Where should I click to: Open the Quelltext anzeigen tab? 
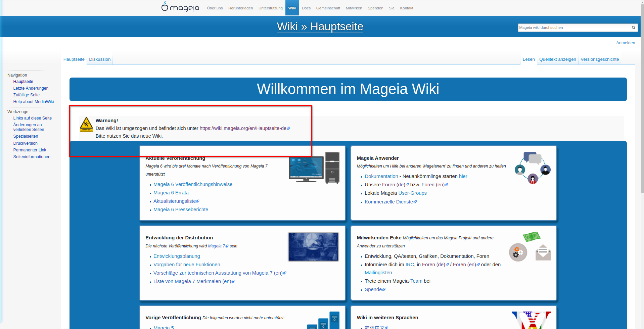(x=557, y=59)
